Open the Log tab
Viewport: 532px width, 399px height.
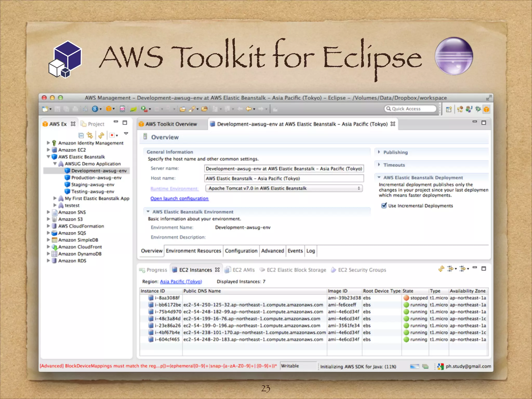tap(310, 251)
